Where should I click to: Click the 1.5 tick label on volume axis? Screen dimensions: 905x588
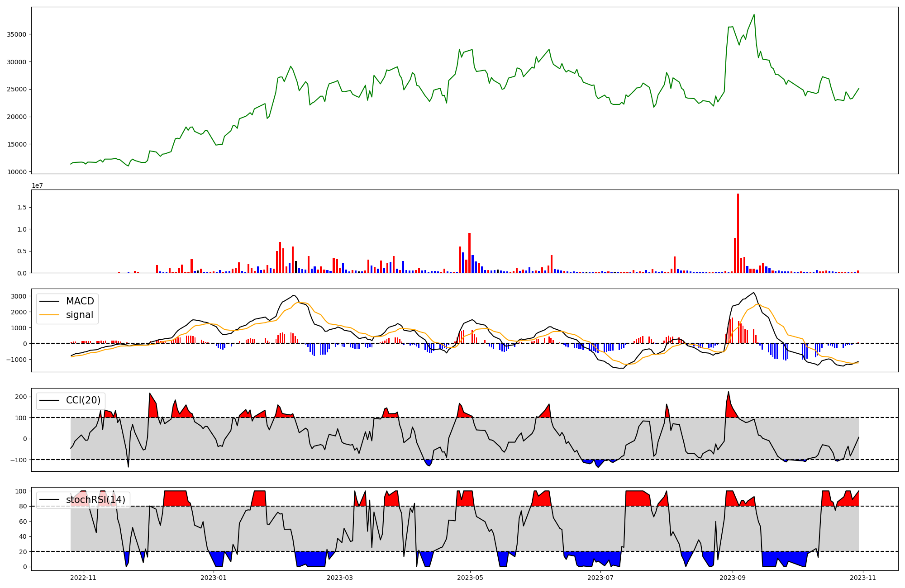(22, 207)
